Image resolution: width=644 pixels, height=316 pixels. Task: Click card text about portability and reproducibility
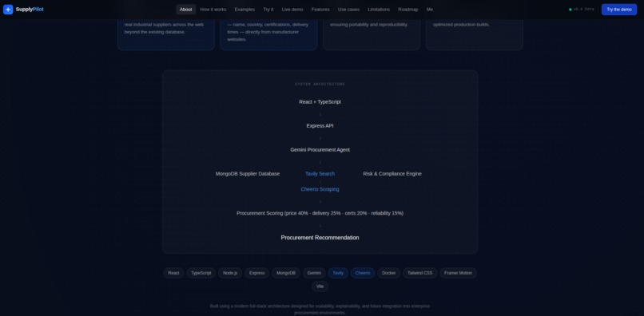pyautogui.click(x=369, y=25)
